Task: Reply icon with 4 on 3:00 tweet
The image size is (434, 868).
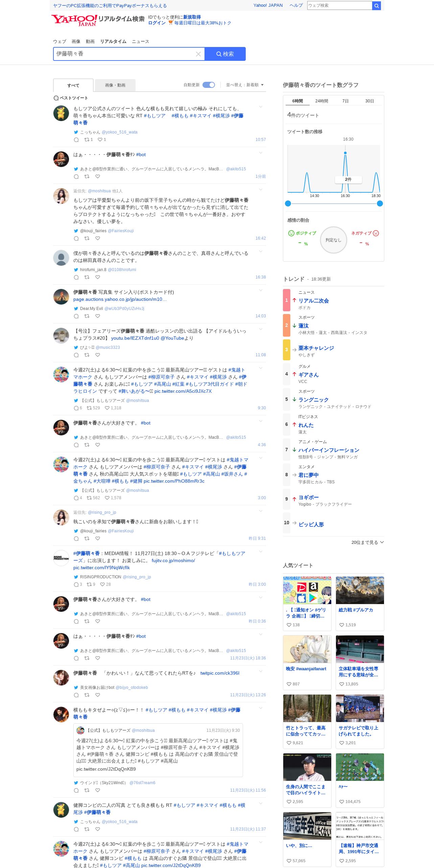Action: (x=76, y=498)
